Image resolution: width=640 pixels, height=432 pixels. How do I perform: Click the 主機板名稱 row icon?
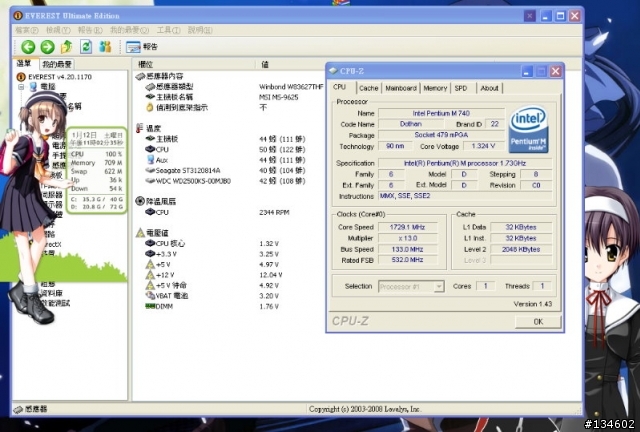pos(150,97)
